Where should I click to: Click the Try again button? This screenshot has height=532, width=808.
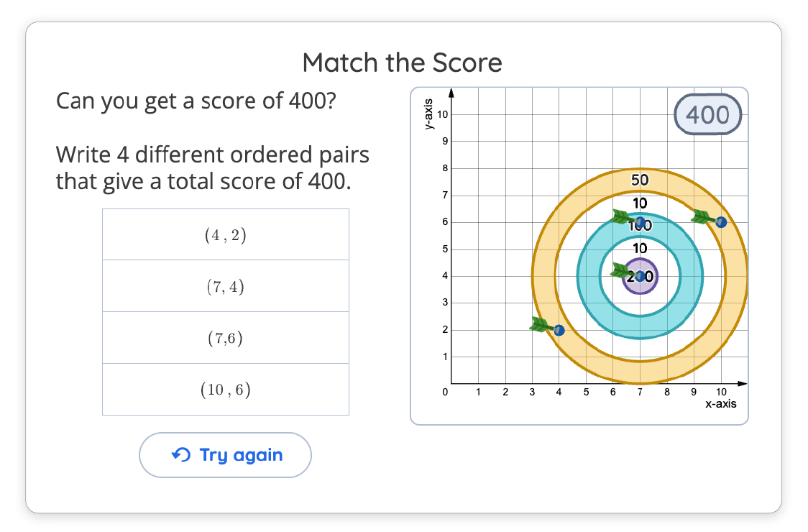point(225,454)
